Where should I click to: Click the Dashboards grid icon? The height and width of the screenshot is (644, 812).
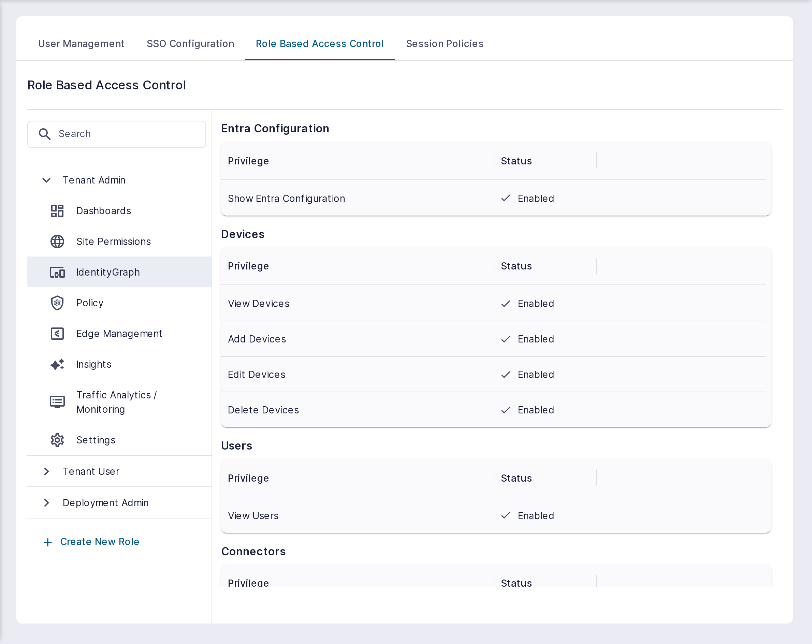click(x=57, y=211)
